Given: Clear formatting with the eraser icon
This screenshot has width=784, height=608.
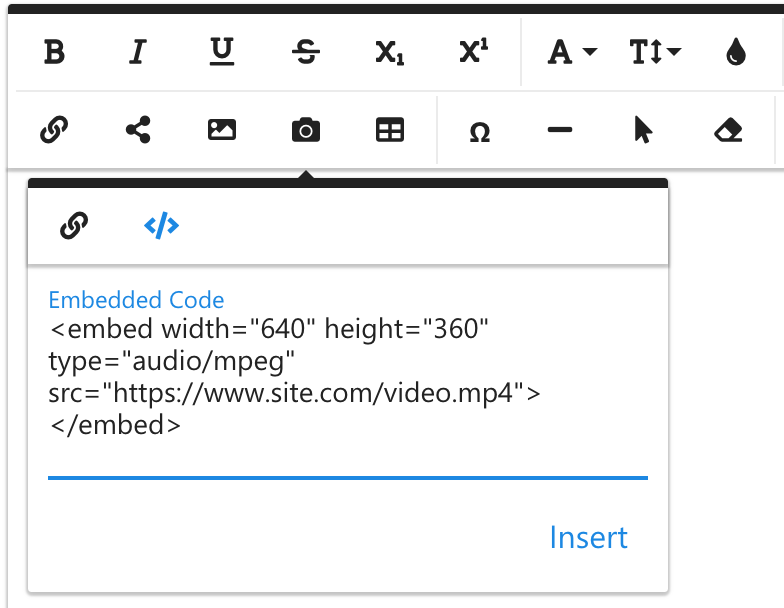Looking at the screenshot, I should point(728,130).
